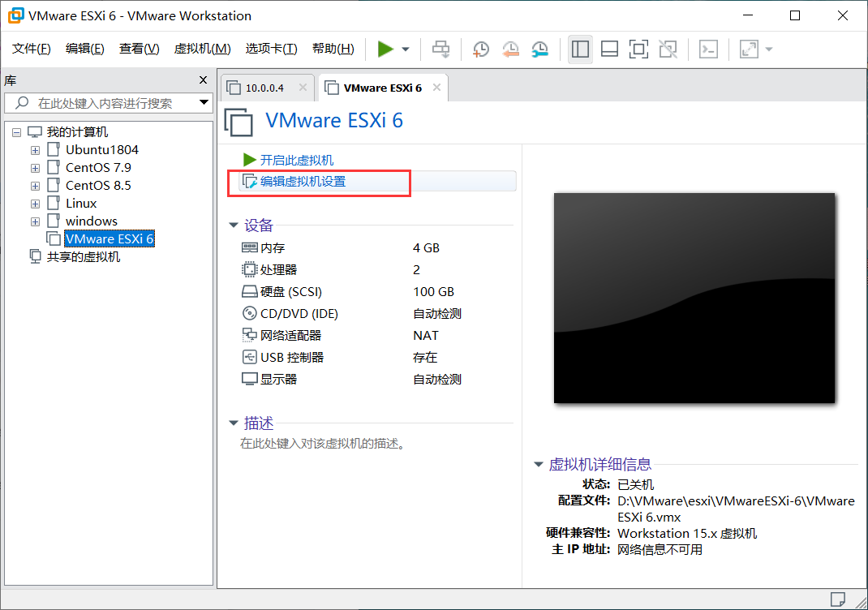Collapse 设备 section
This screenshot has height=610, width=868.
coord(233,226)
